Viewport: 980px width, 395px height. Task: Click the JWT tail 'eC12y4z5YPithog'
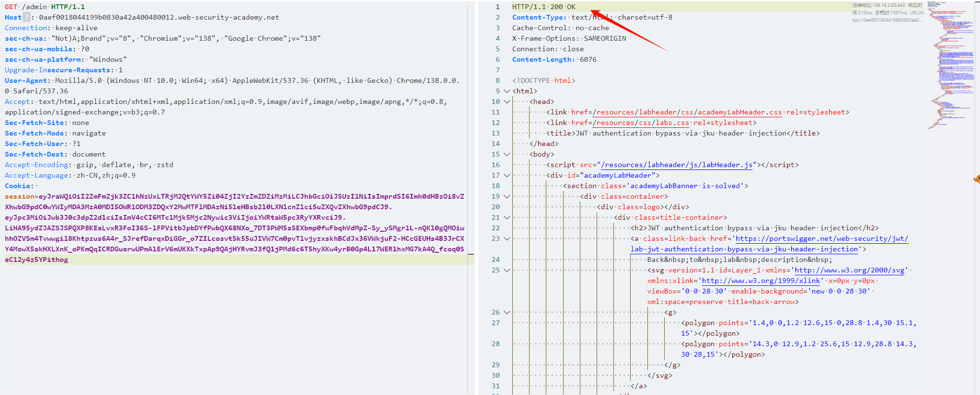[36, 260]
